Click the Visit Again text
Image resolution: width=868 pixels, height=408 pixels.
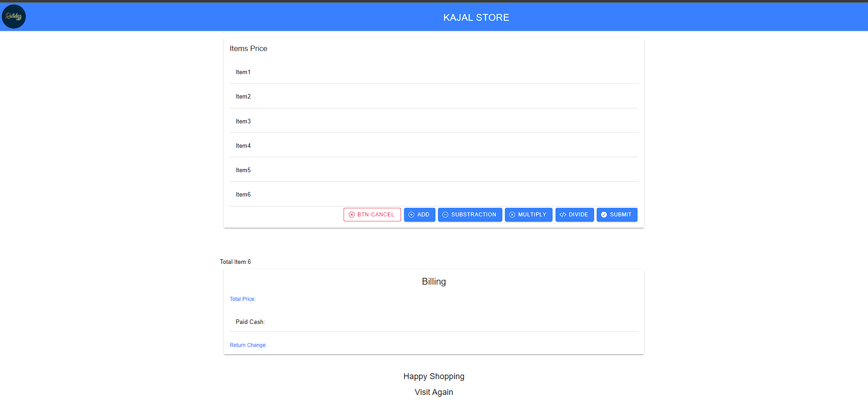click(434, 392)
